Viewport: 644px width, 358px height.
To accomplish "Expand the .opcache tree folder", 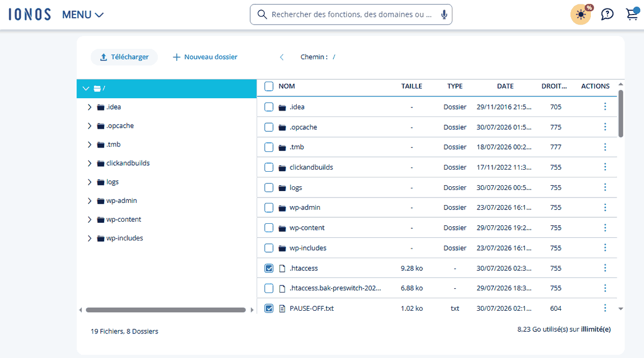I will [90, 126].
